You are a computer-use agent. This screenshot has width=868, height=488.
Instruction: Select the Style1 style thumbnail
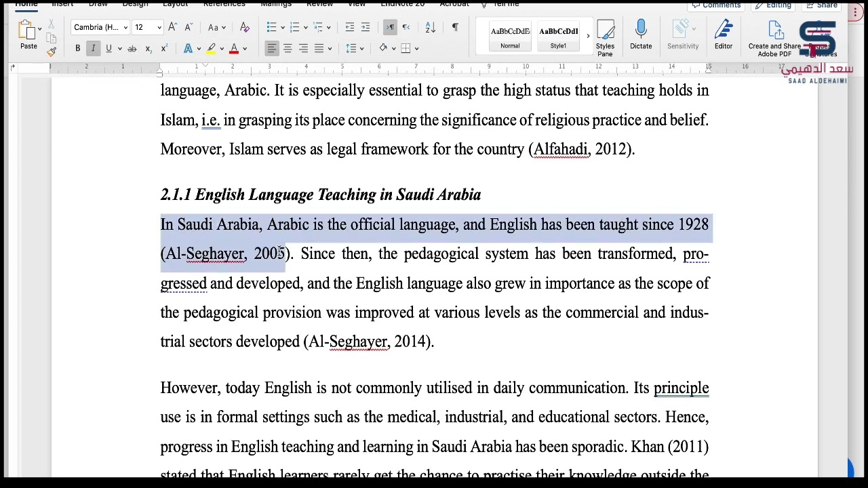tap(558, 37)
